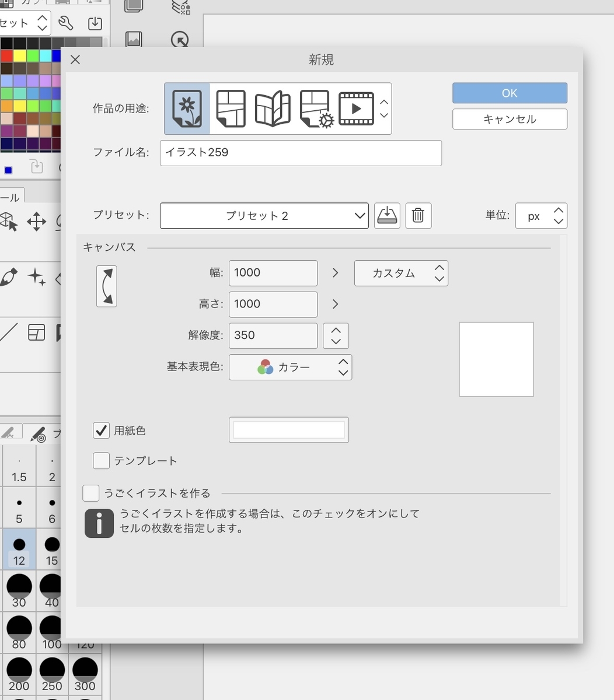The image size is (614, 700).
Task: Open the color セット selector dropdown
Action: pos(25,23)
